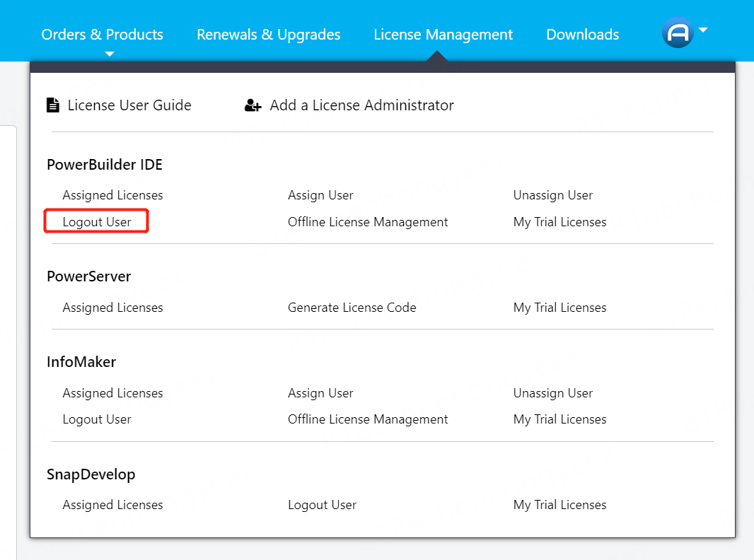The height and width of the screenshot is (560, 754).
Task: Go to the Downloads menu
Action: point(582,35)
